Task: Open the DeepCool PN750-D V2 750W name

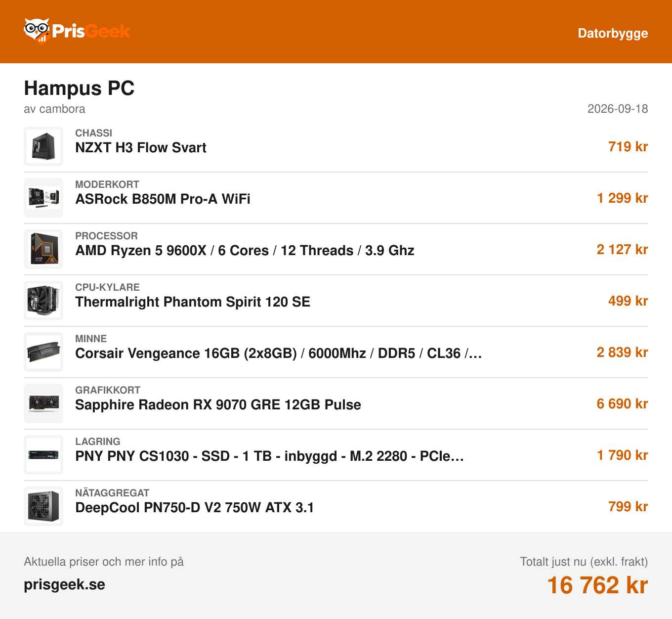Action: [195, 508]
